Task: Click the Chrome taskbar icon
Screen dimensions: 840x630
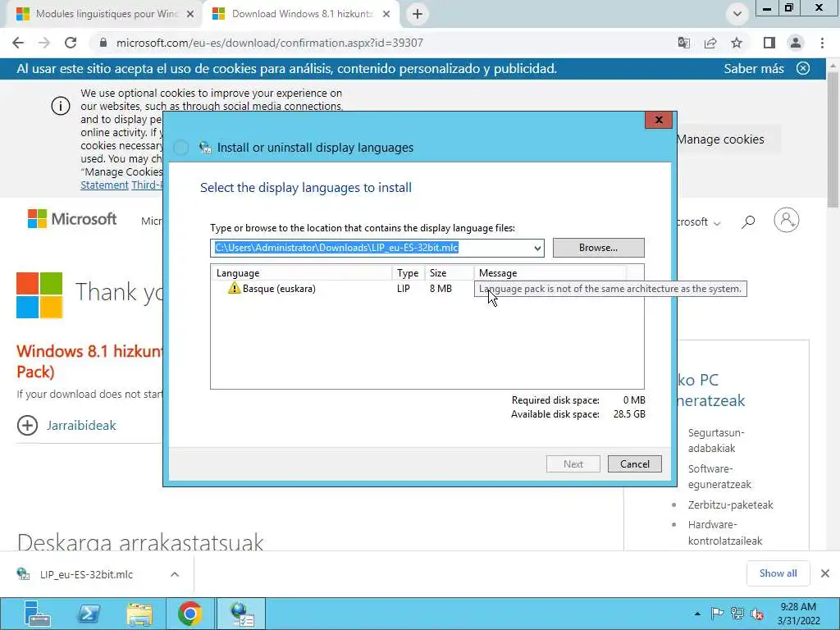Action: pyautogui.click(x=189, y=614)
